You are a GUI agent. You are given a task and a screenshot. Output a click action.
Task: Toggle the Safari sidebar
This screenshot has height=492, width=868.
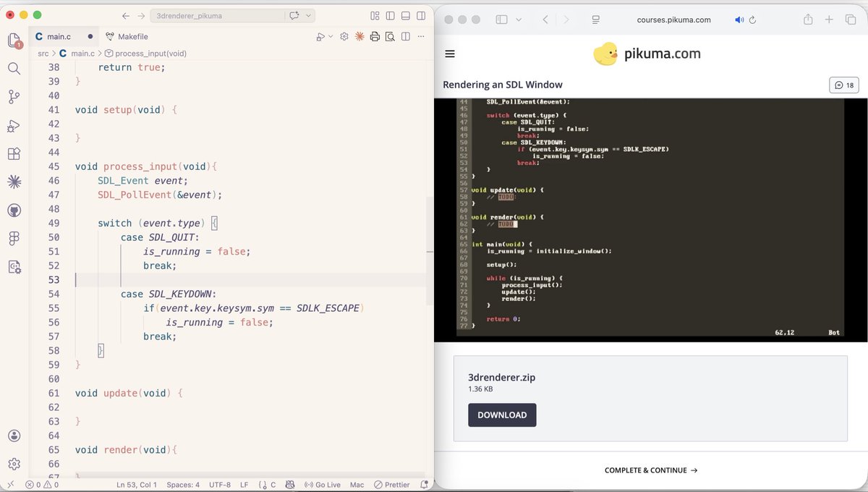click(501, 20)
